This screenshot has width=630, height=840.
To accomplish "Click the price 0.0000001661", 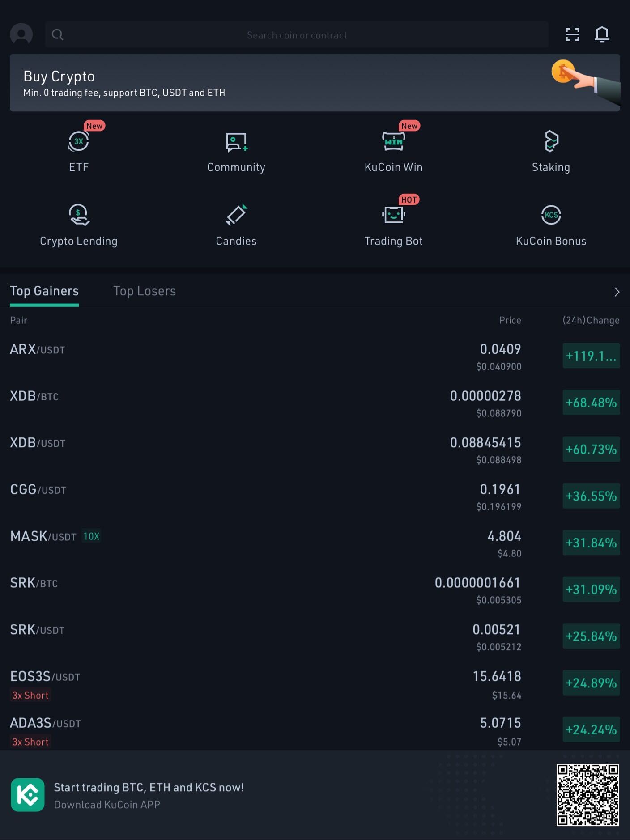I will pyautogui.click(x=478, y=583).
